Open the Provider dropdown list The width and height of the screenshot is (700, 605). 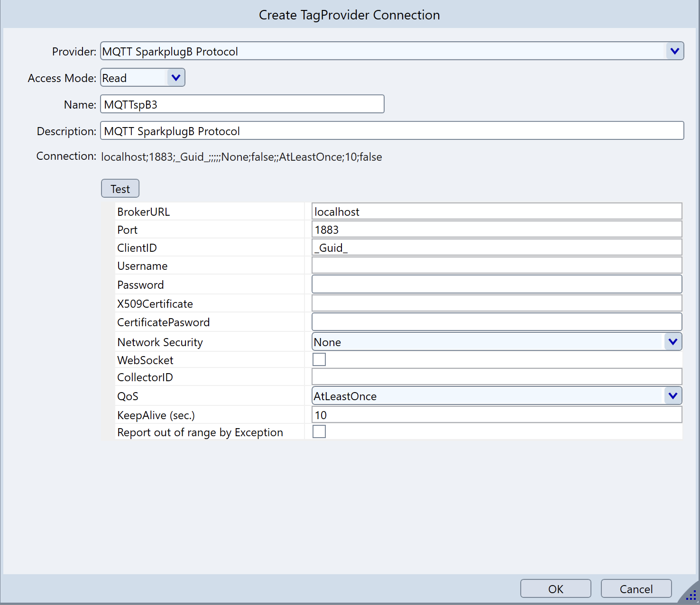pos(674,51)
